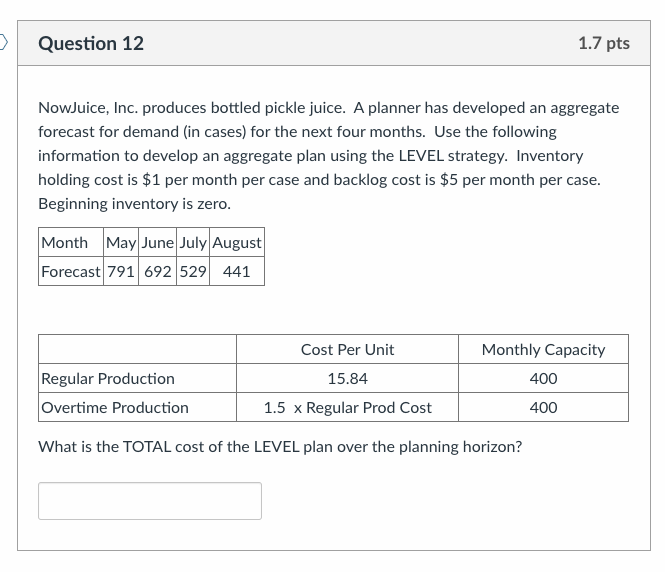Click the flag icon beside Question 12
Screen dimensions: 665x572
[3, 42]
